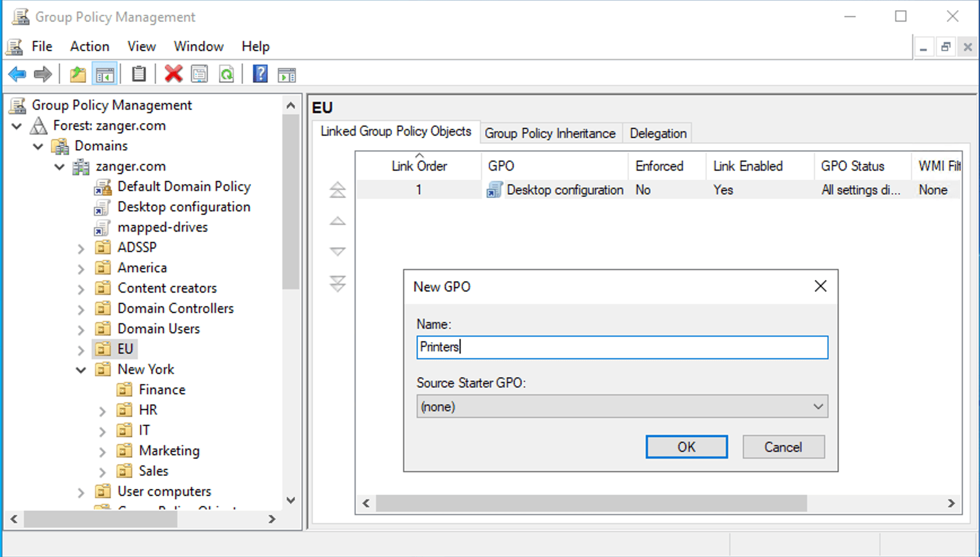The width and height of the screenshot is (980, 557).
Task: Collapse the New York organizational unit
Action: tap(81, 369)
